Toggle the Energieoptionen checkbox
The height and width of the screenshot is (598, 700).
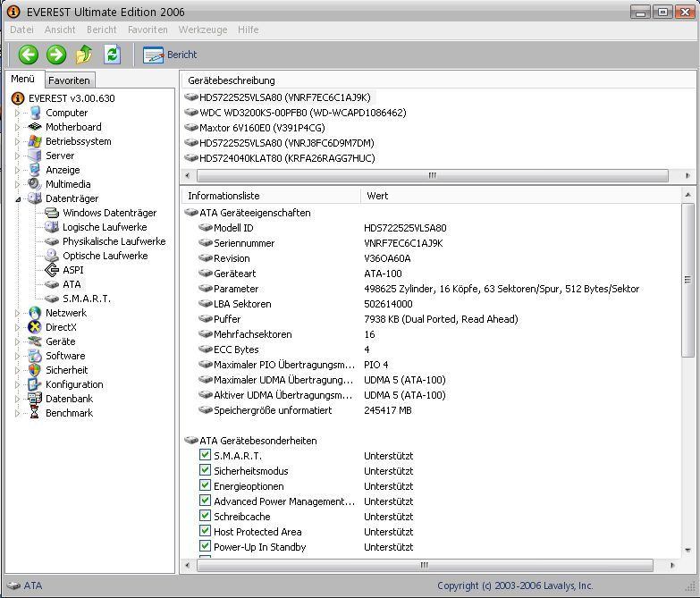[205, 485]
